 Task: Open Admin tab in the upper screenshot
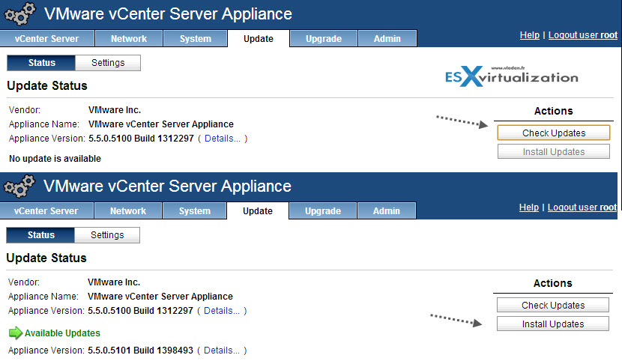pos(387,38)
